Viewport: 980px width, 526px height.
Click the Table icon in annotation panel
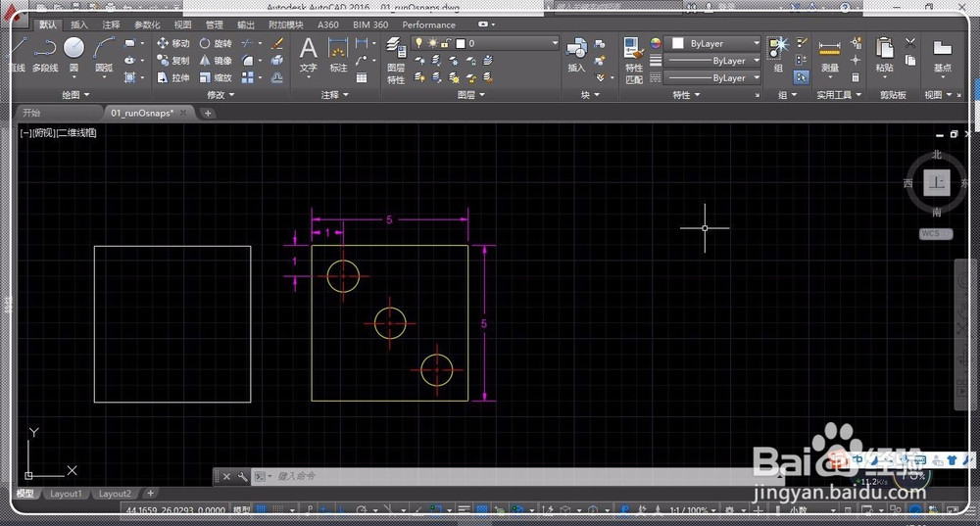pyautogui.click(x=362, y=78)
